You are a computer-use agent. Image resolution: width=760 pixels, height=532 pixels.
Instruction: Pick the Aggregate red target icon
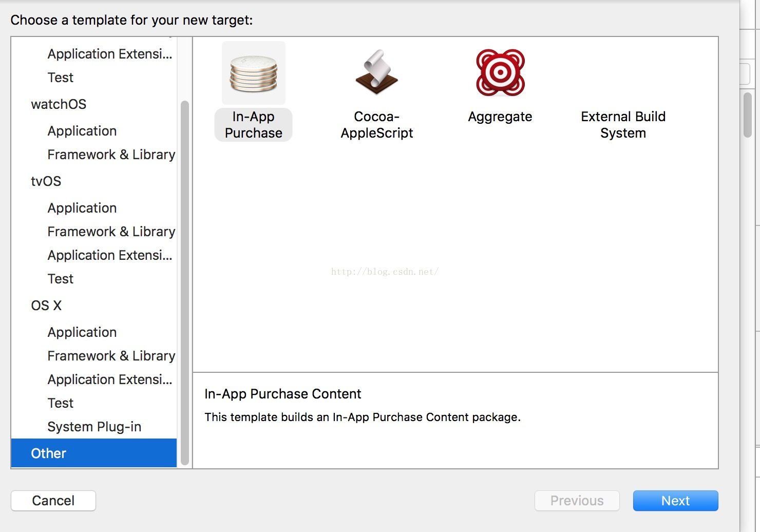[500, 72]
